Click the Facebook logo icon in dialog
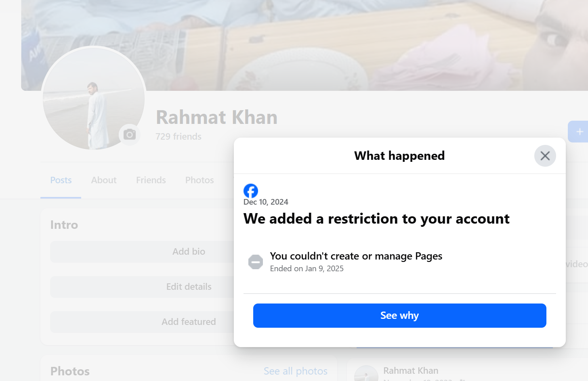This screenshot has width=588, height=381. pos(251,191)
